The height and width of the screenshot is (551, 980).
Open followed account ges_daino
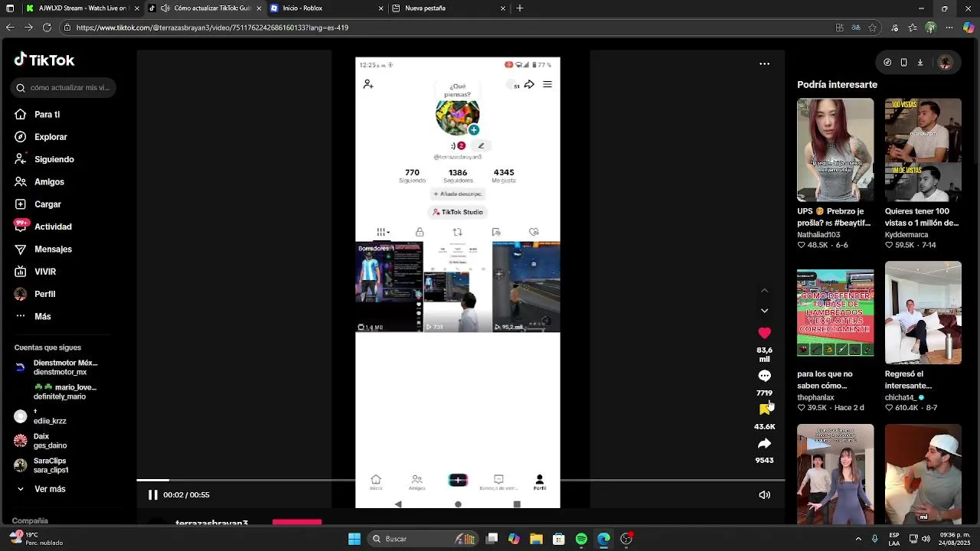click(x=41, y=441)
